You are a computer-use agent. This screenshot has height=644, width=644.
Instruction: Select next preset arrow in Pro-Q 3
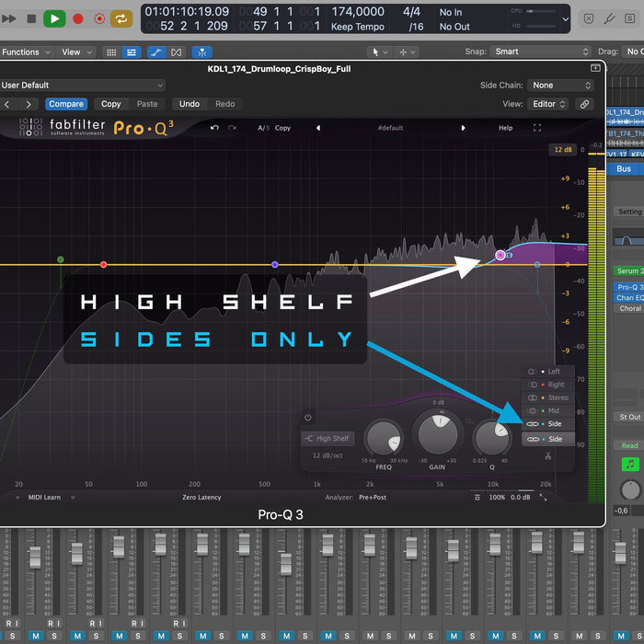click(463, 128)
